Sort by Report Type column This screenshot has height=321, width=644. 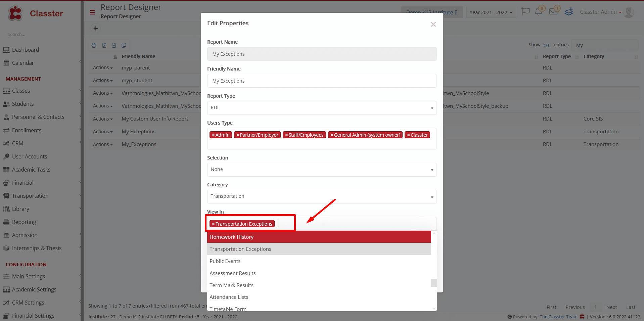557,56
